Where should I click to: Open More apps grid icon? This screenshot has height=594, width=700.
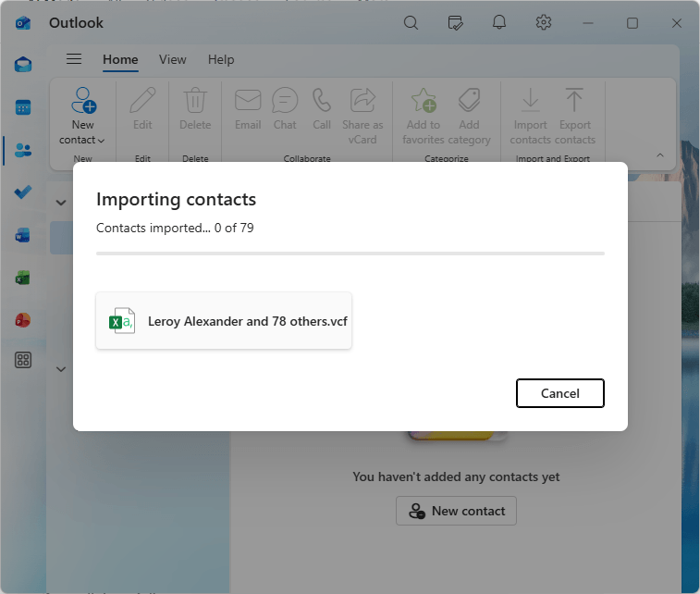23,360
